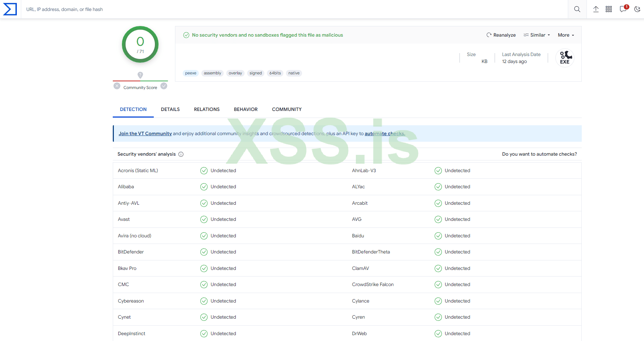This screenshot has height=341, width=644.
Task: Click the signed tag
Action: click(256, 73)
